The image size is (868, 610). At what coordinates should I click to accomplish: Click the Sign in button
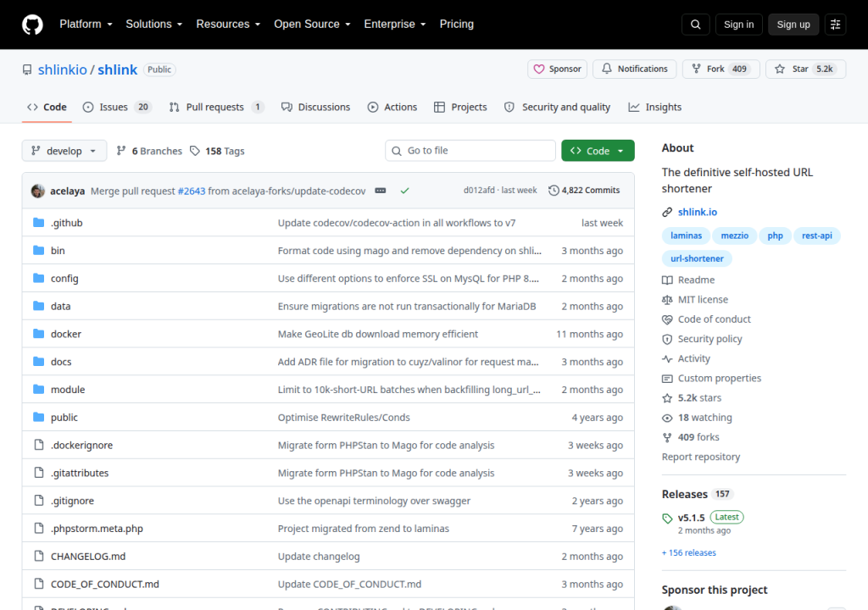738,25
